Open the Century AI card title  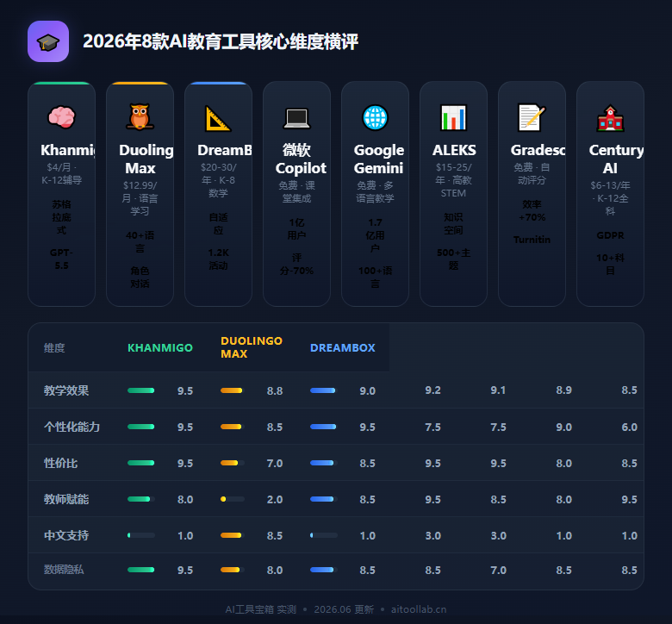tap(616, 159)
